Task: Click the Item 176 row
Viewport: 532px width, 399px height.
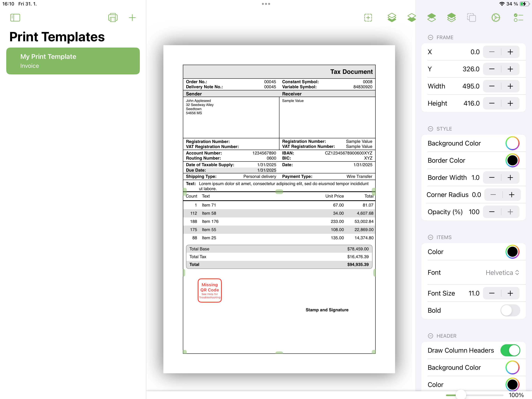Action: (279, 221)
